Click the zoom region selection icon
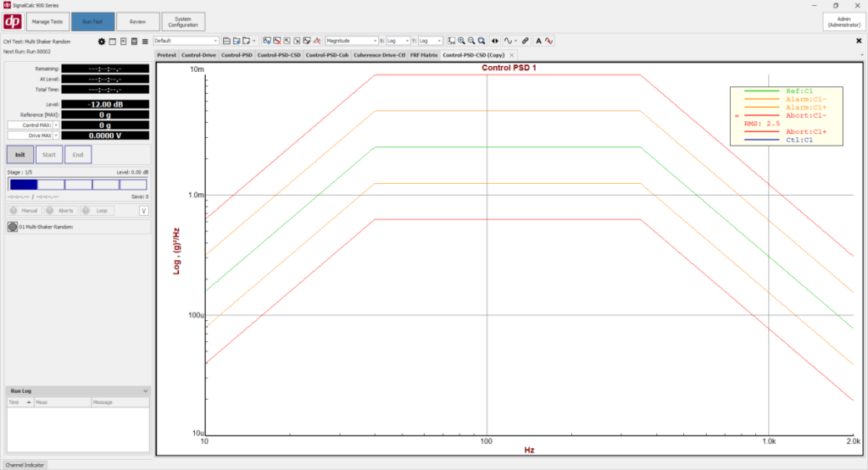Screen dimensions: 868x470 451,41
